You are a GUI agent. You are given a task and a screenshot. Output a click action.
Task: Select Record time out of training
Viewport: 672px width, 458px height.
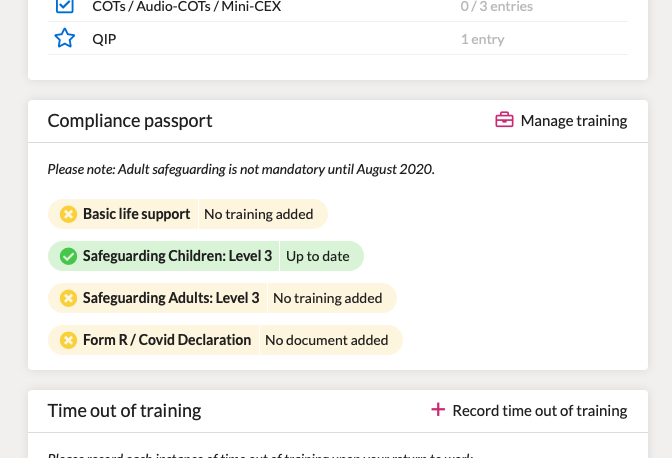pyautogui.click(x=529, y=410)
